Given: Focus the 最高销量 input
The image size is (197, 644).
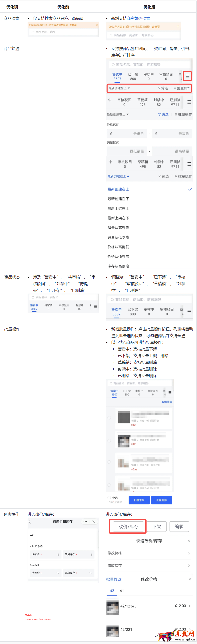Looking at the screenshot, I should click(172, 151).
